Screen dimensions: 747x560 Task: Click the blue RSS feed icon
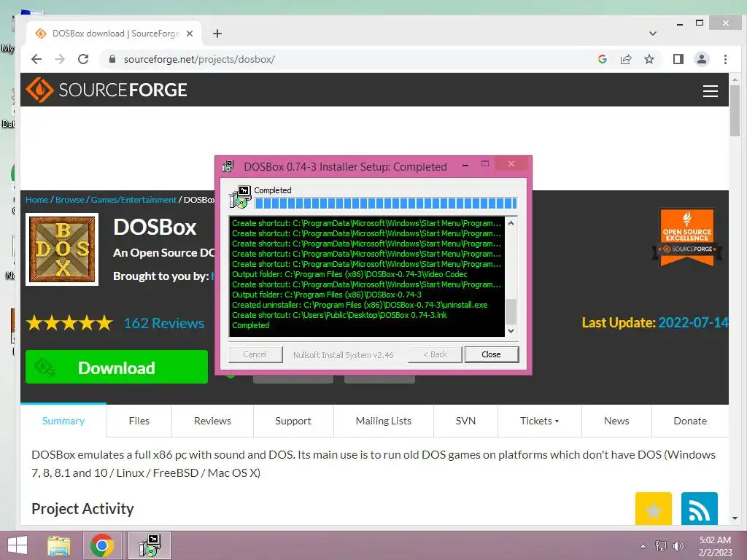[699, 508]
